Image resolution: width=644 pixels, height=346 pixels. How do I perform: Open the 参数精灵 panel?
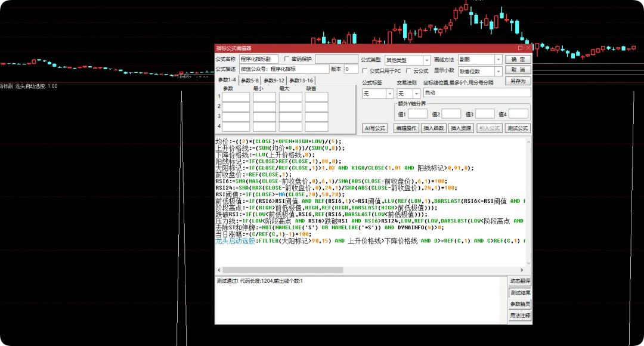[520, 304]
